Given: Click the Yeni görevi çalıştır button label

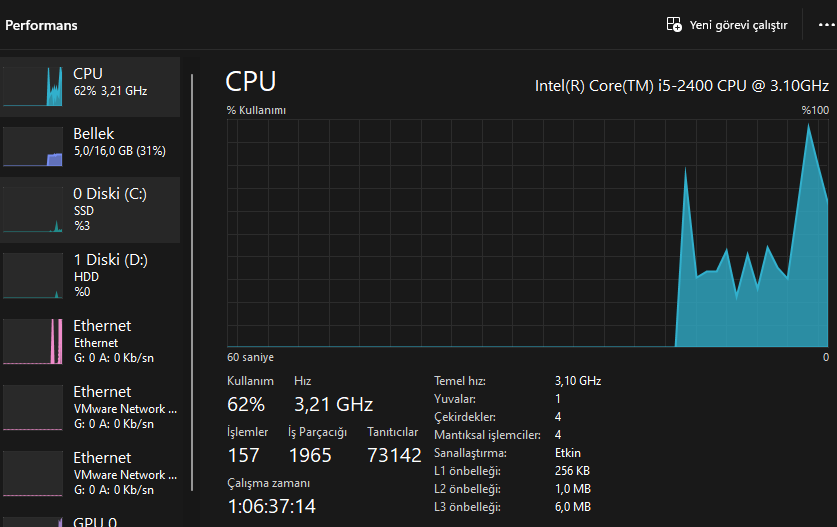Looking at the screenshot, I should pyautogui.click(x=738, y=25).
